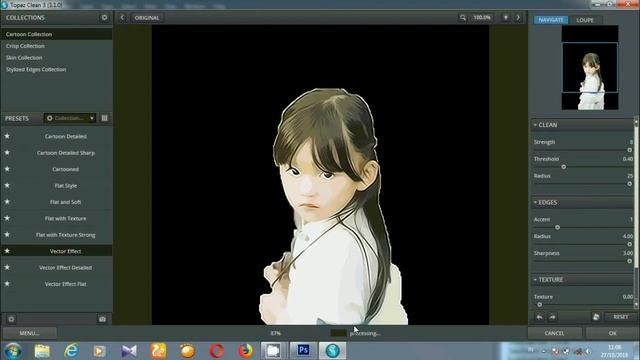
Task: Click the Edges Accent slider handle
Action: pyautogui.click(x=557, y=227)
